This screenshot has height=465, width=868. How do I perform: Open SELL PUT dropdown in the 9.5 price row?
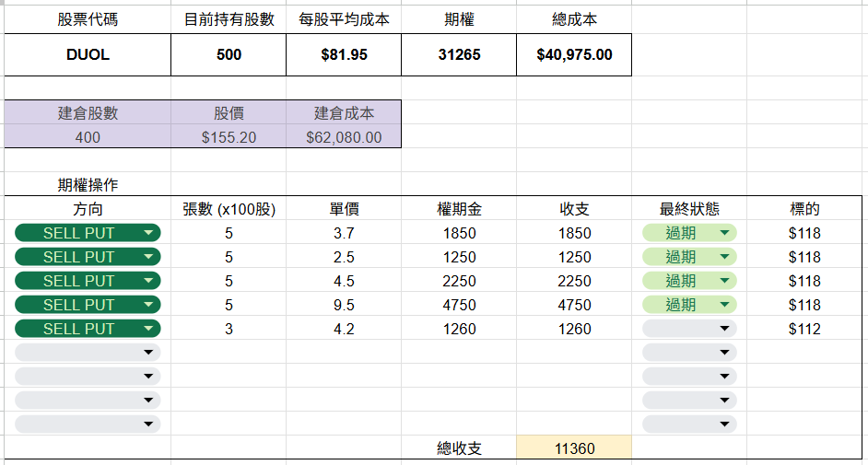(88, 305)
